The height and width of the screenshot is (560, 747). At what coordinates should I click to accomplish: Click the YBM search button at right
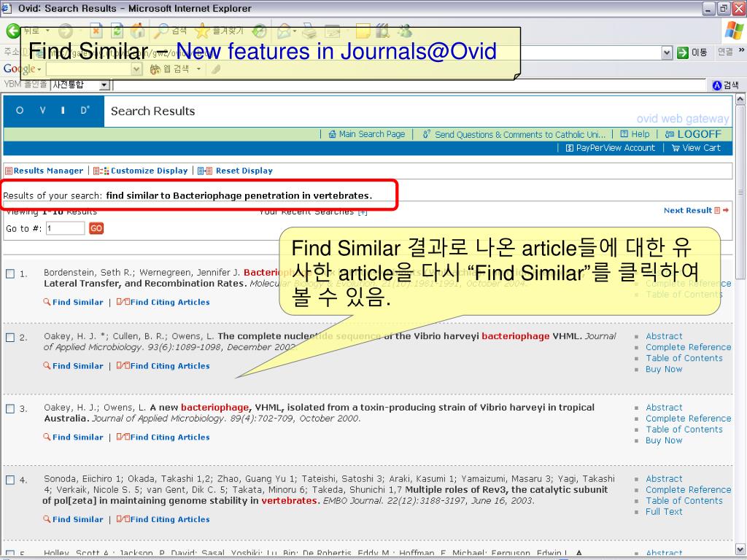(x=726, y=85)
